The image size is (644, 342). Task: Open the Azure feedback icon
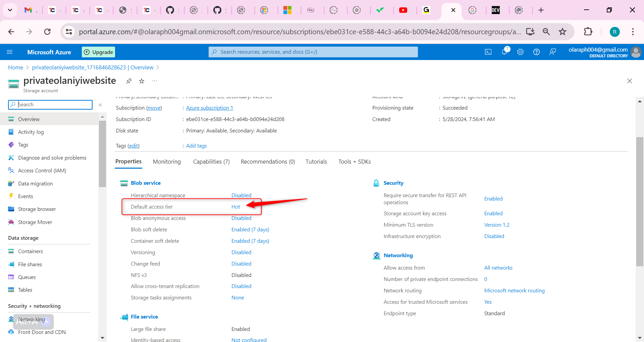552,52
